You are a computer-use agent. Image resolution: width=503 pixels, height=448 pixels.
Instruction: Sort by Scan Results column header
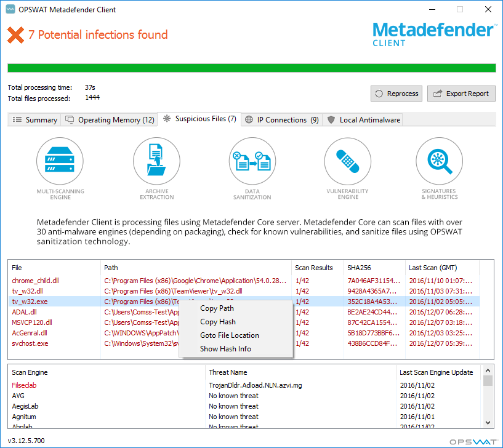pos(317,268)
